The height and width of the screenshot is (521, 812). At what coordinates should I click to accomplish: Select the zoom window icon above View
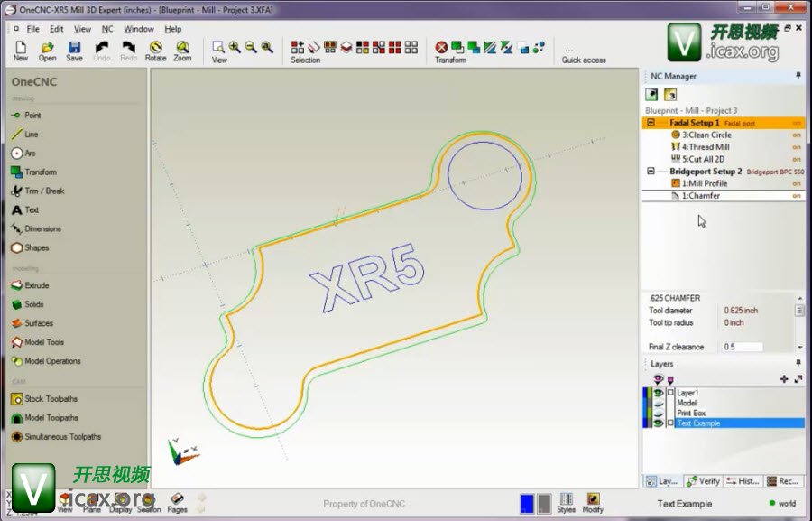click(x=218, y=47)
